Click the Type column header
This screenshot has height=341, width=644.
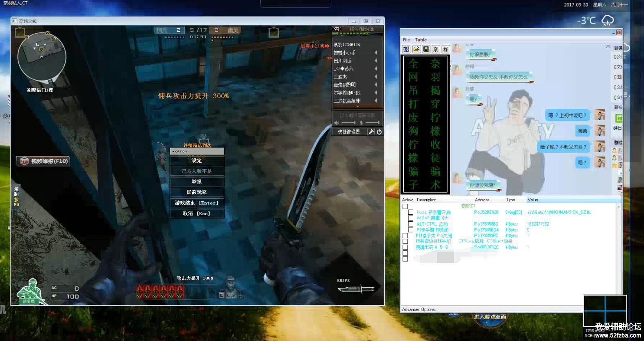pyautogui.click(x=510, y=200)
